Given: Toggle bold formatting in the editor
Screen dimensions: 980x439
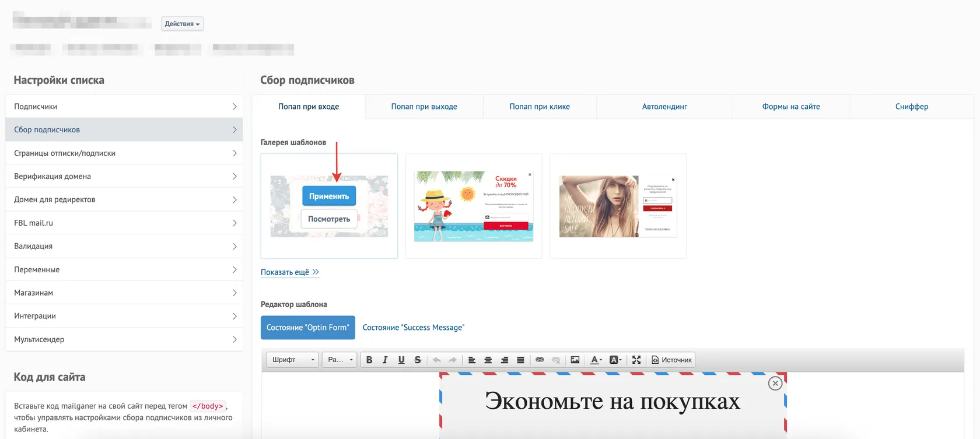Looking at the screenshot, I should pos(369,360).
